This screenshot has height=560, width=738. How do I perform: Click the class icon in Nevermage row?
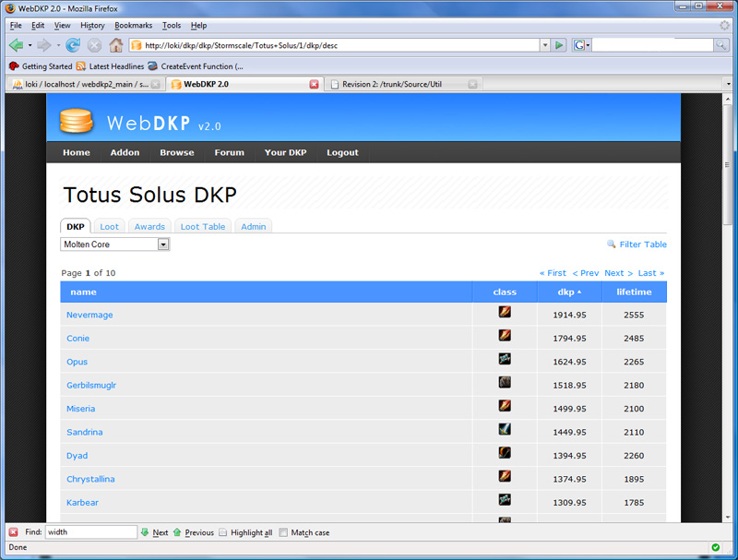point(505,313)
